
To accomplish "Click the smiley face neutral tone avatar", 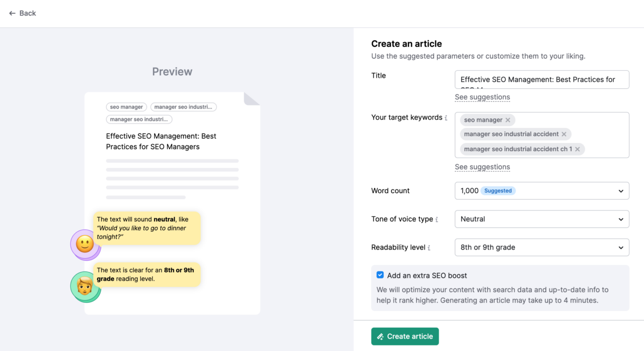I will [85, 244].
